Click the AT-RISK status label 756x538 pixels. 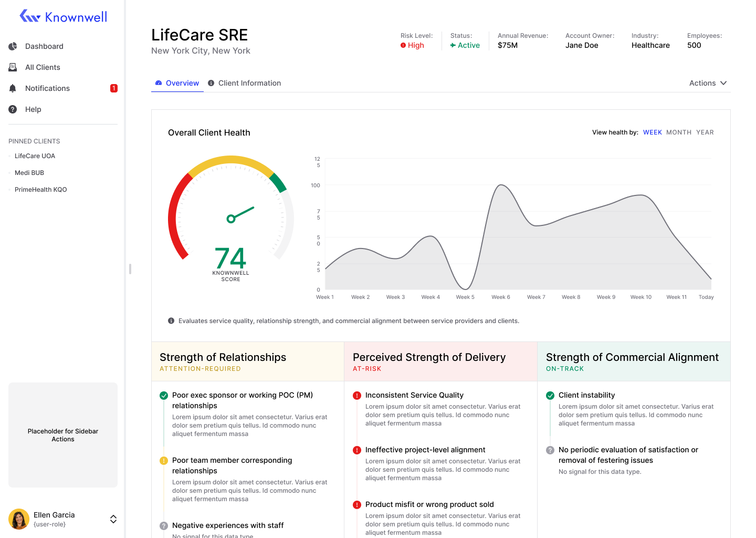[367, 369]
